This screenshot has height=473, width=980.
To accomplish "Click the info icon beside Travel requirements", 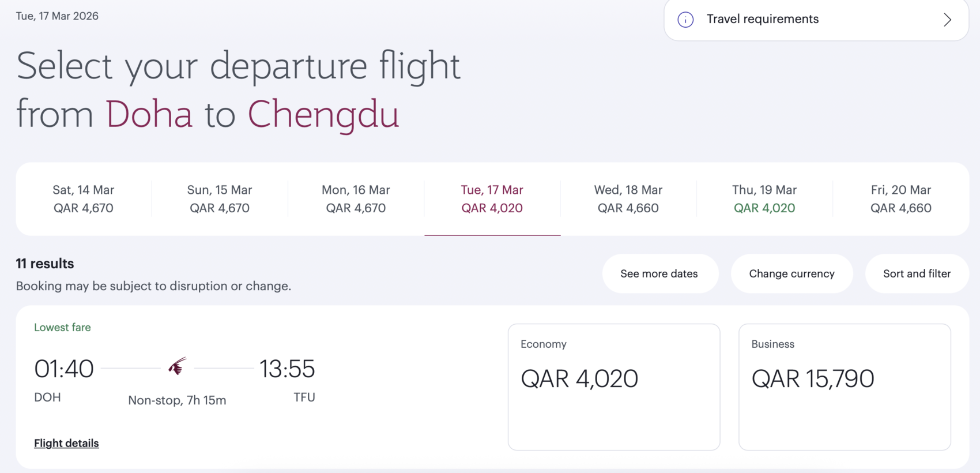I will click(x=685, y=20).
